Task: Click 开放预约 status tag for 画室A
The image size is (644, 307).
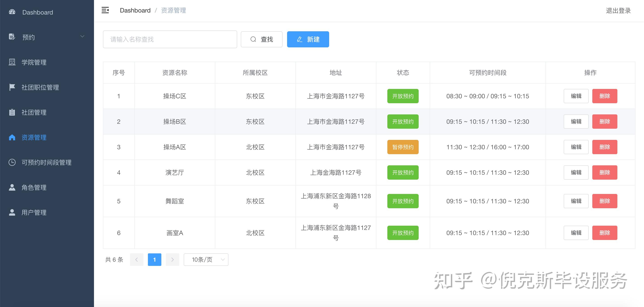Action: 403,233
